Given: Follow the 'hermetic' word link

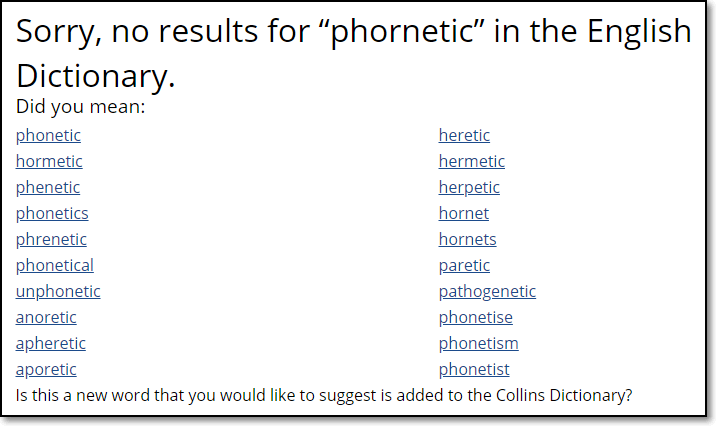Looking at the screenshot, I should 472,161.
